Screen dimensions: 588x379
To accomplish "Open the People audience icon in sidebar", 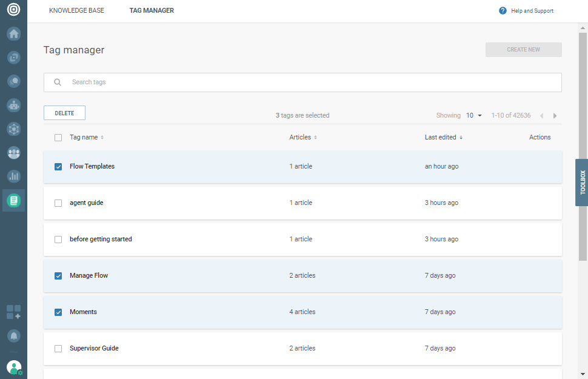I will click(x=13, y=153).
